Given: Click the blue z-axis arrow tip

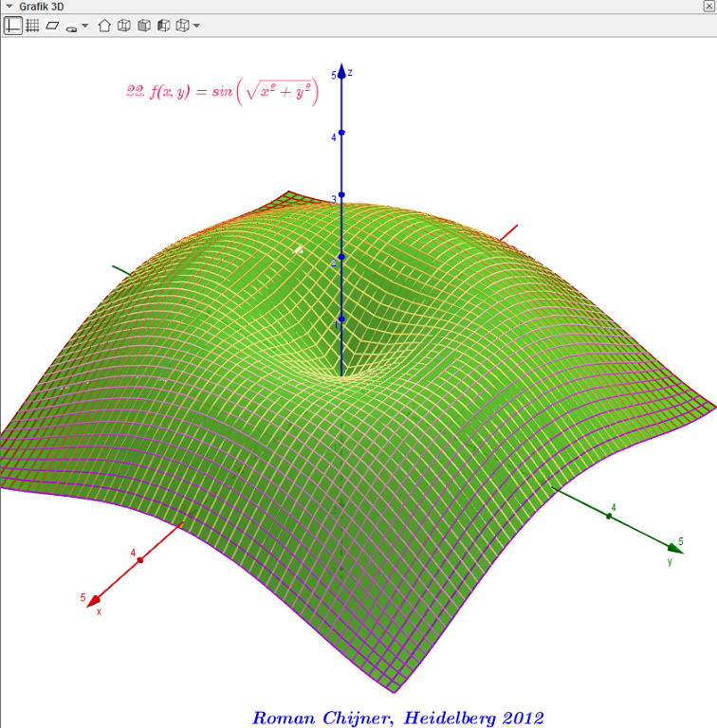Looking at the screenshot, I should click(x=341, y=70).
